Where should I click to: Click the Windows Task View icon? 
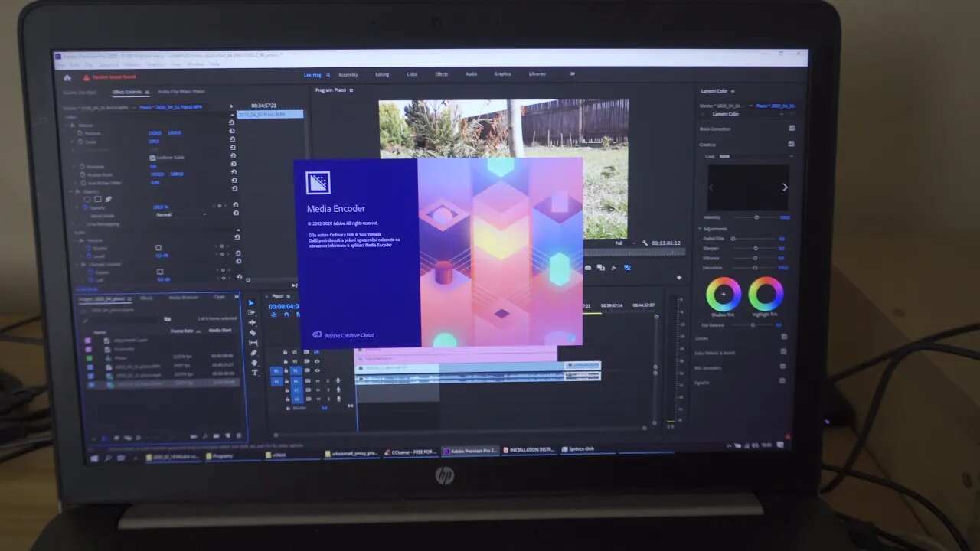coord(120,458)
